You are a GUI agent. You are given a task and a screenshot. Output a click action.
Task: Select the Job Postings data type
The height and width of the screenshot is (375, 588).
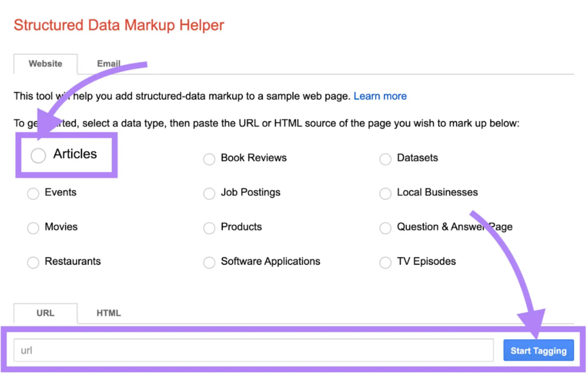(x=209, y=194)
